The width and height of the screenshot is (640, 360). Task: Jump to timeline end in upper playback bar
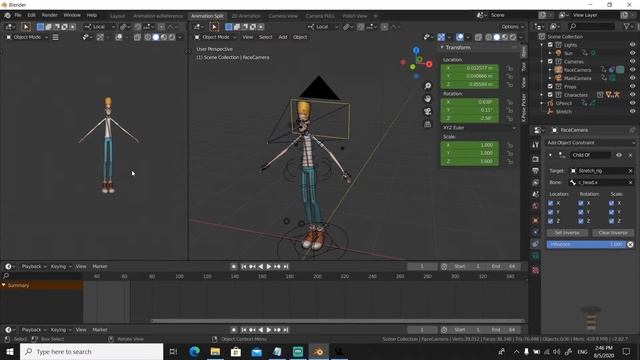(286, 267)
